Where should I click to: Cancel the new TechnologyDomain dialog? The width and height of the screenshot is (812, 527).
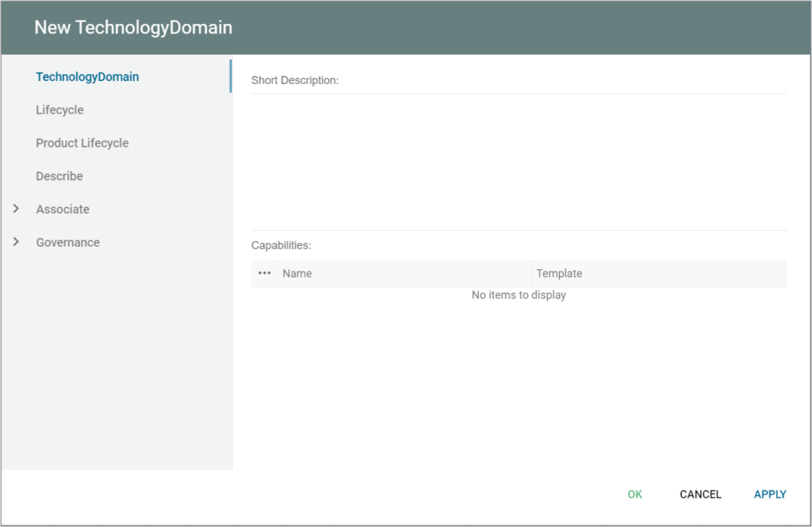(700, 494)
